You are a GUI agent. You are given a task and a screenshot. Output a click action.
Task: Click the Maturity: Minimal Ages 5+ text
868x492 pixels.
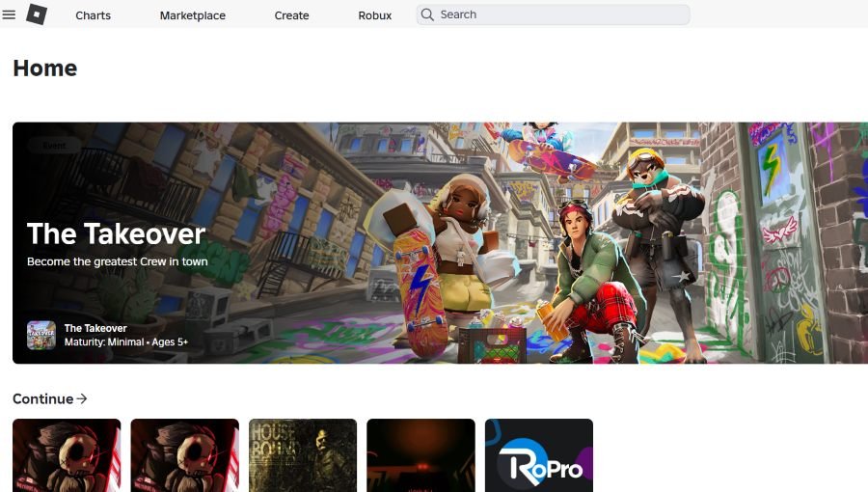pyautogui.click(x=125, y=342)
